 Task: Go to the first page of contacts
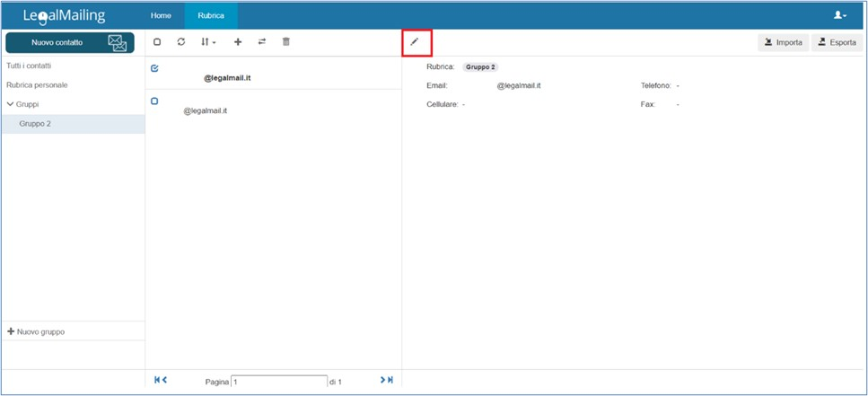click(x=157, y=381)
